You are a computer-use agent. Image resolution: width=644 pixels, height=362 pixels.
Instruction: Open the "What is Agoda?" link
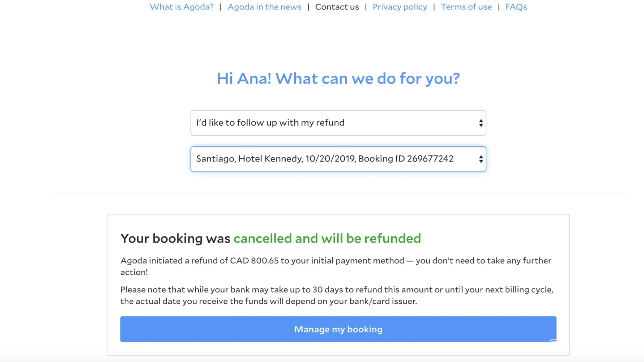[x=182, y=7]
